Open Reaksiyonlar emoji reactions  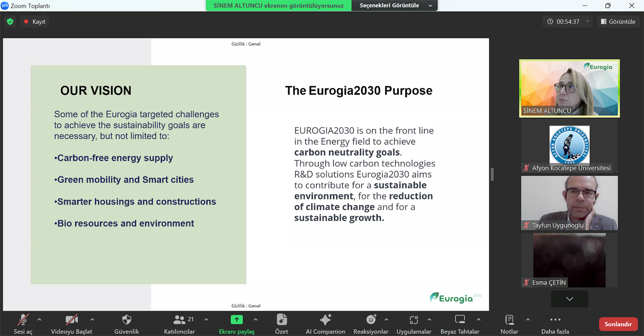(x=371, y=320)
